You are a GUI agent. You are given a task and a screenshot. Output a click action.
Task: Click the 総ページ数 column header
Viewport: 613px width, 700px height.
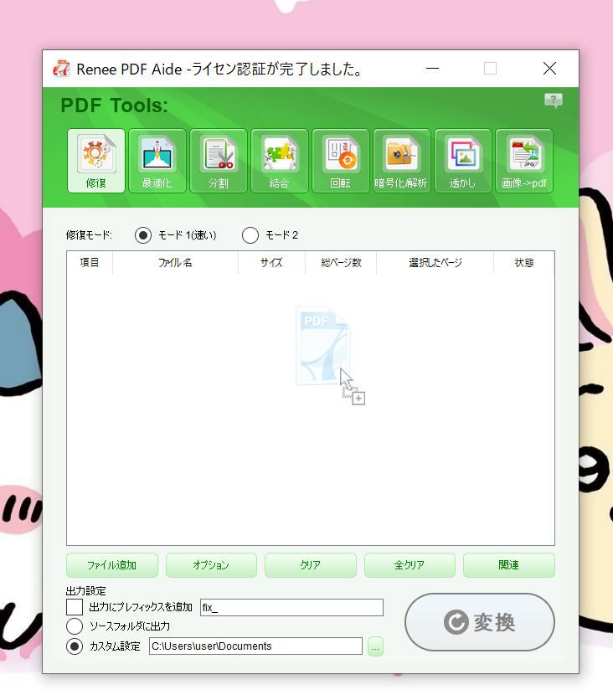(341, 263)
